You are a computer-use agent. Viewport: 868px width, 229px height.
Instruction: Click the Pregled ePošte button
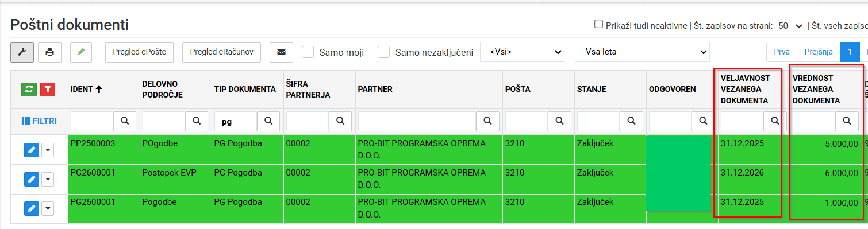pyautogui.click(x=140, y=52)
